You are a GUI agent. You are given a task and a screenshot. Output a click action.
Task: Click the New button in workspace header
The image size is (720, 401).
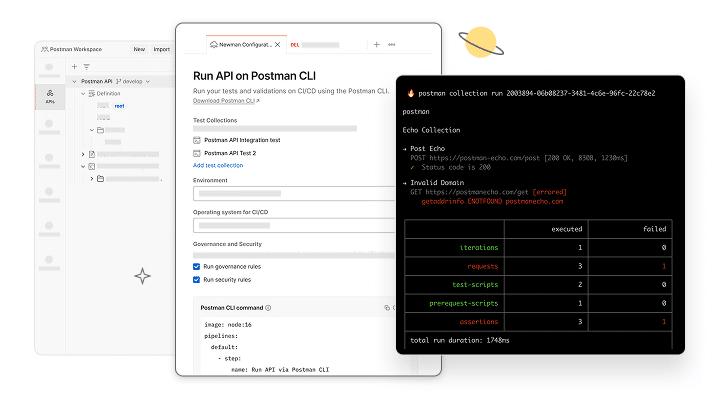tap(139, 49)
